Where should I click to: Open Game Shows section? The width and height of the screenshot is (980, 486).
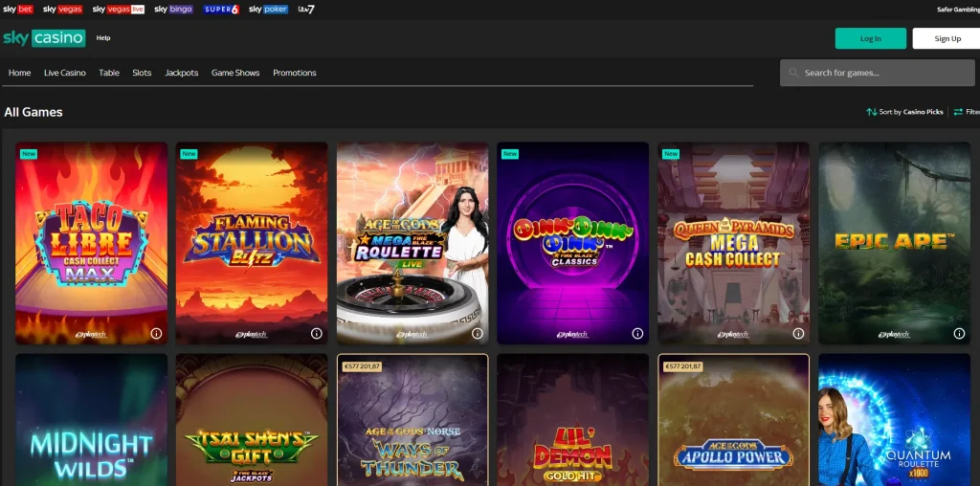tap(235, 73)
